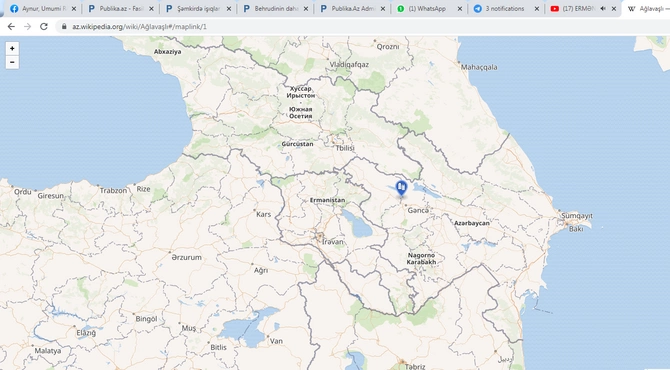Image resolution: width=670 pixels, height=370 pixels.
Task: Click the Muş city label
Action: pos(189,328)
